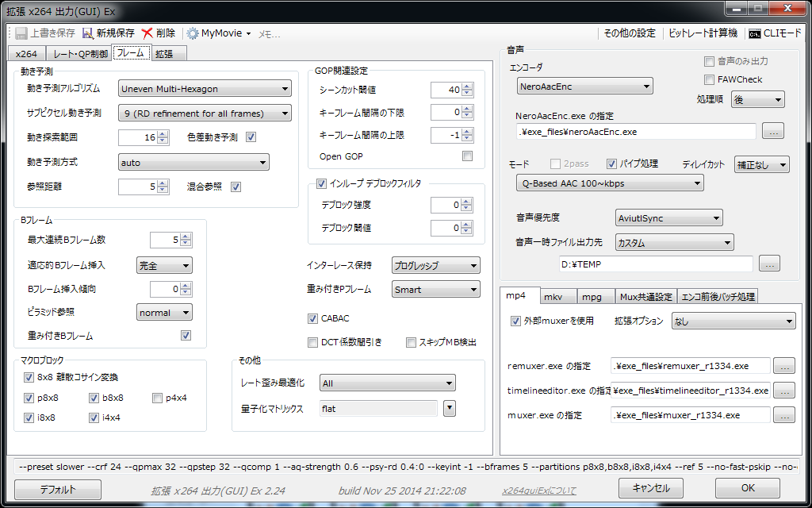Enable p4x4 partition checkbox
The height and width of the screenshot is (508, 812).
pyautogui.click(x=158, y=398)
